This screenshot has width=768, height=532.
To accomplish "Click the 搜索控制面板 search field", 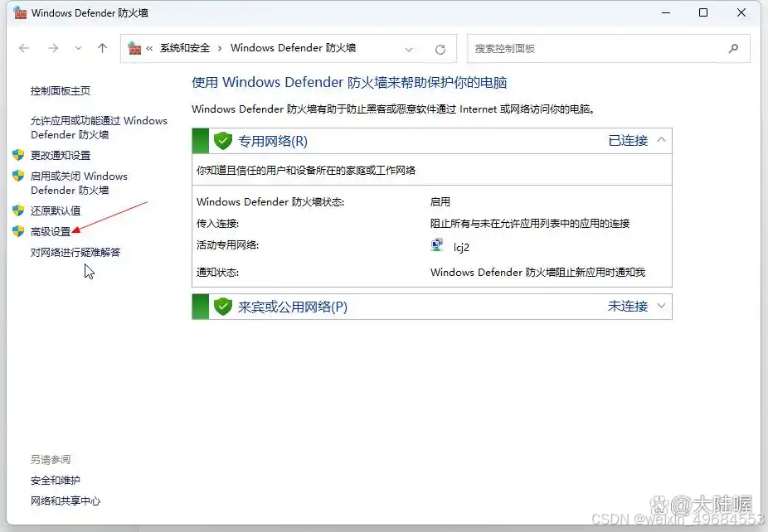I will pos(597,49).
